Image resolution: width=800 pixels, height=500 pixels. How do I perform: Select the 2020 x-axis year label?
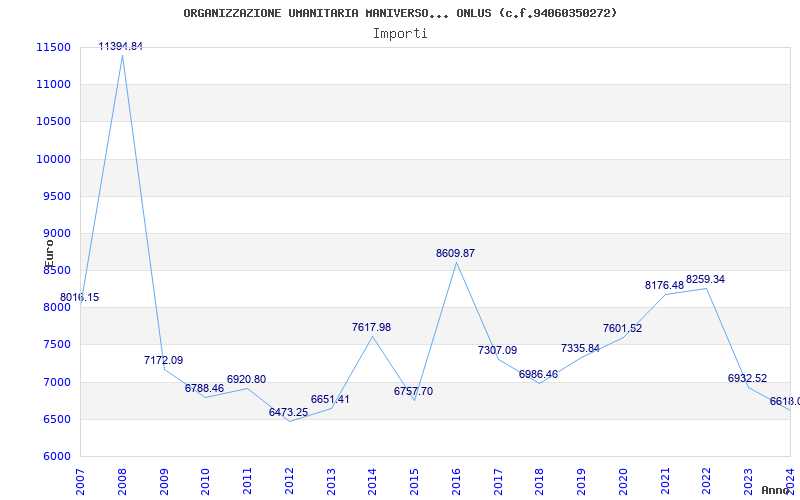click(623, 481)
